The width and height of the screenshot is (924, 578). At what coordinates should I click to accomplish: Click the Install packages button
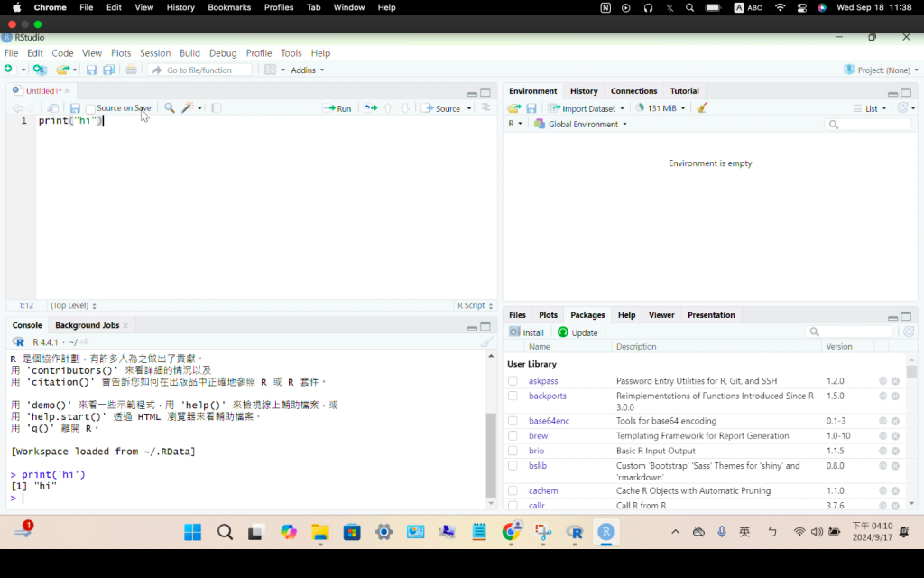526,332
